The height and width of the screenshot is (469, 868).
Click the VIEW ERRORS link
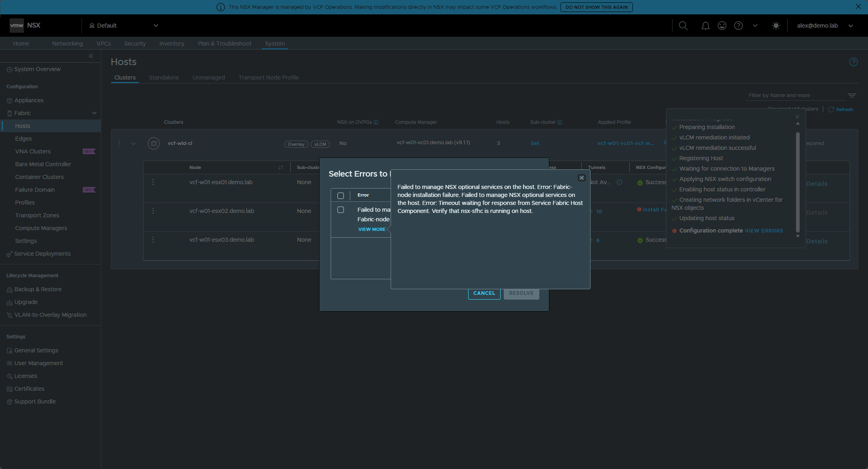[x=764, y=231]
